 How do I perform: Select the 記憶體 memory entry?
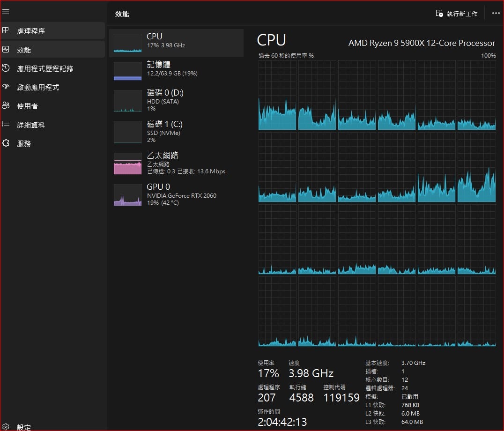coord(176,71)
